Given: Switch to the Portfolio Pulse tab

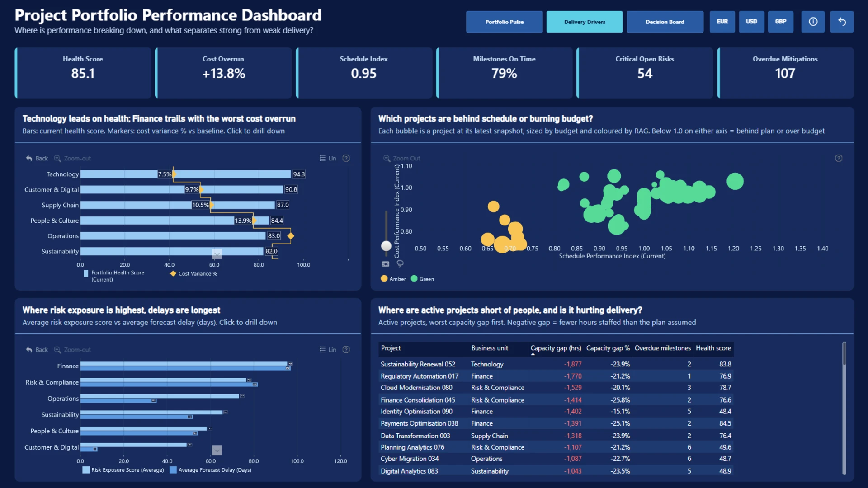Looking at the screenshot, I should (x=505, y=22).
